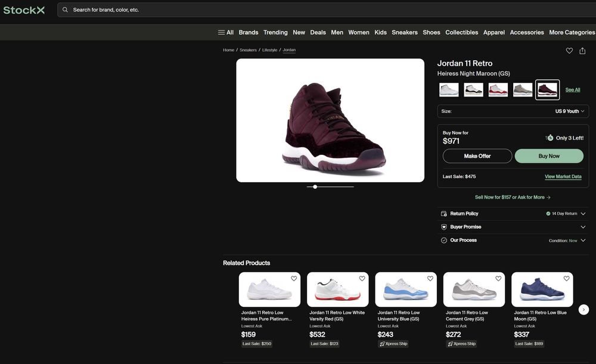Select the first white colorway thumbnail
Screen dimensions: 596x364
[449, 90]
